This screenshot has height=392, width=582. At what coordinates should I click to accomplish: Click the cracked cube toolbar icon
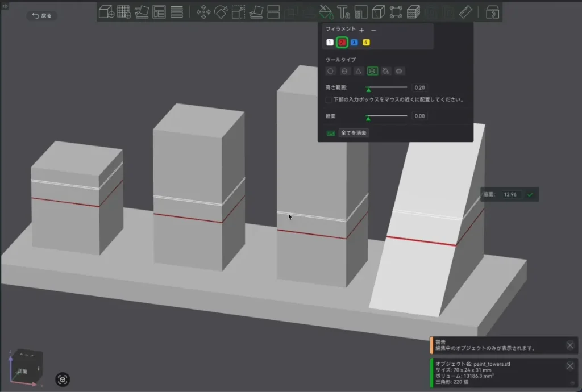pos(378,12)
